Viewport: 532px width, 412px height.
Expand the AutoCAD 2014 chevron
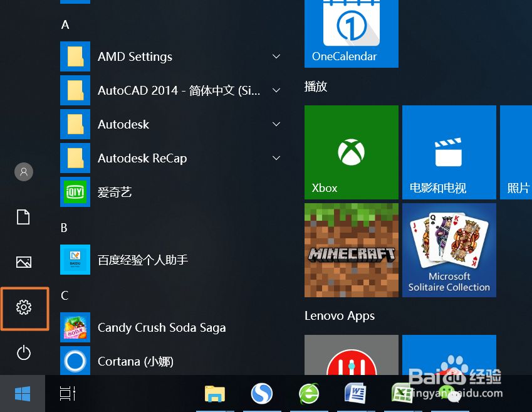(276, 90)
